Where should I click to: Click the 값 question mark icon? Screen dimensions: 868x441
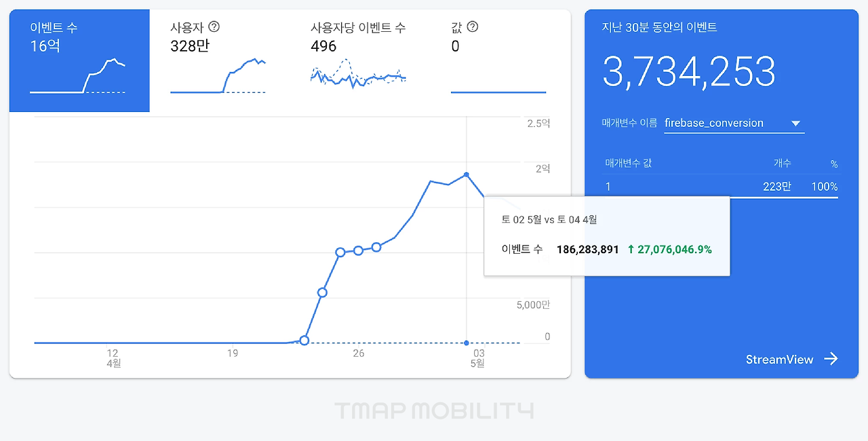(x=473, y=26)
